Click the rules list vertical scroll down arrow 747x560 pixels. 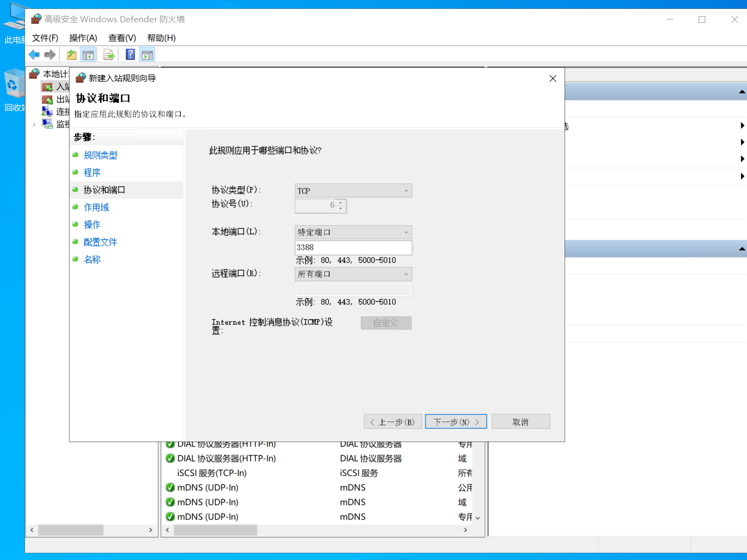click(x=478, y=518)
